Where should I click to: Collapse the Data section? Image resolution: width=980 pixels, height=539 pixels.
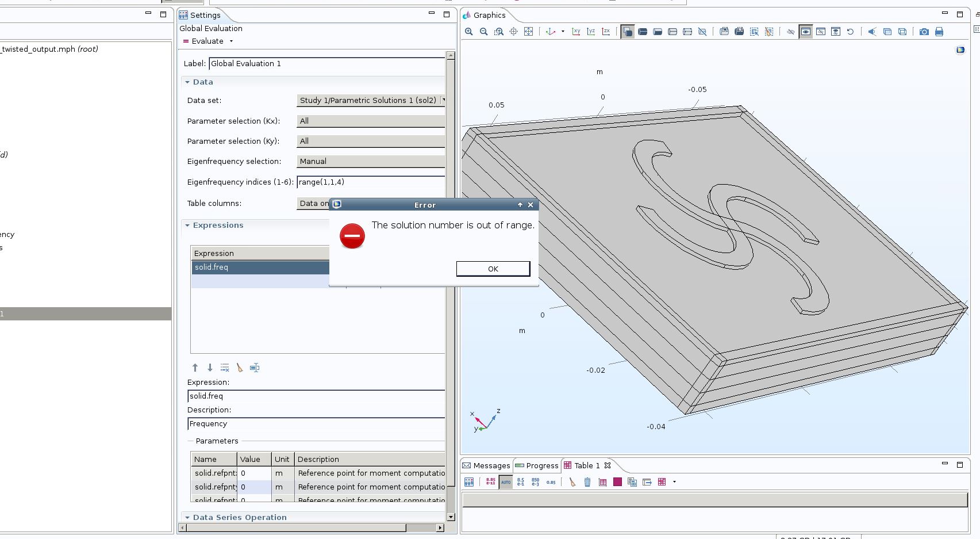[187, 82]
